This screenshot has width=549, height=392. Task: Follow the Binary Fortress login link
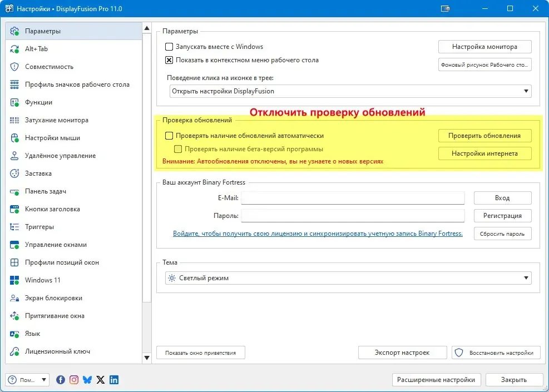click(x=318, y=234)
